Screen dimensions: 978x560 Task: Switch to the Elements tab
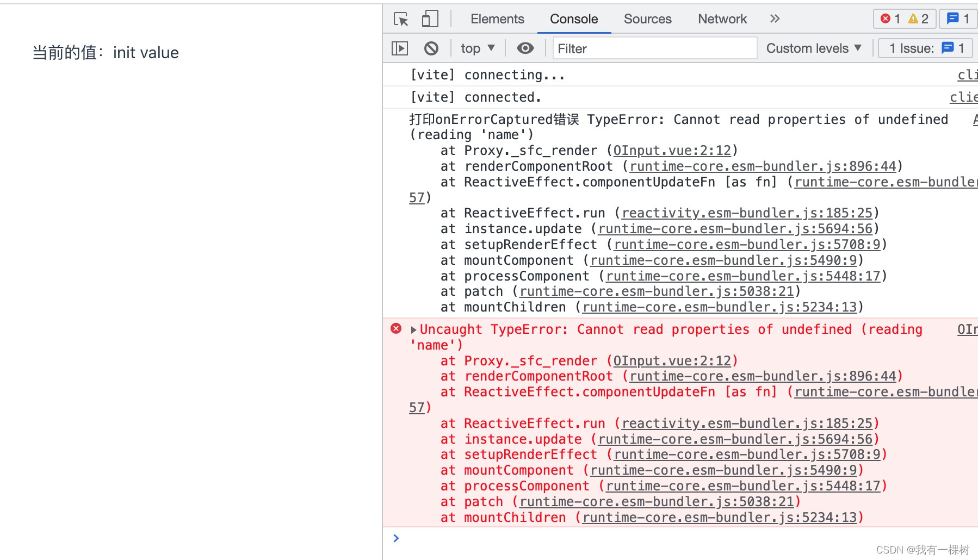497,18
